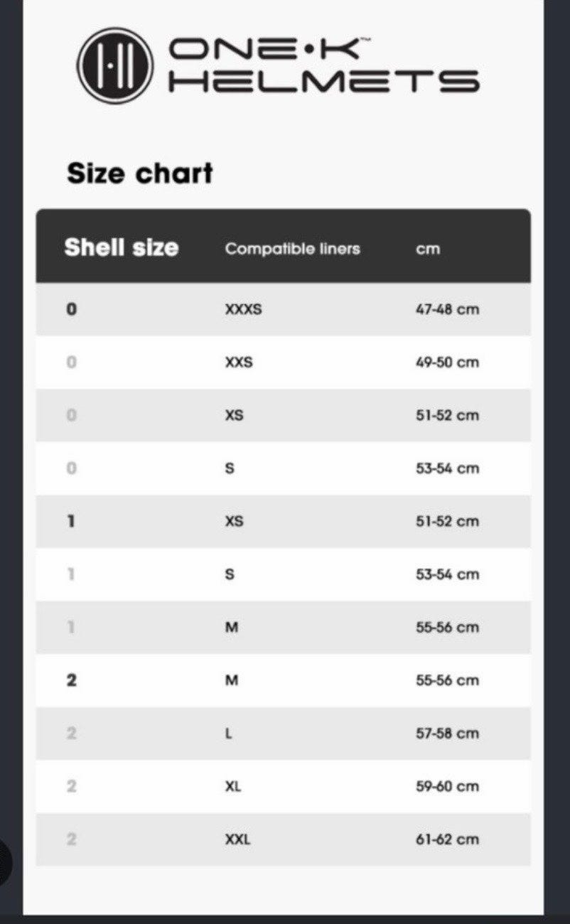Click the One K circular logo icon

115,65
